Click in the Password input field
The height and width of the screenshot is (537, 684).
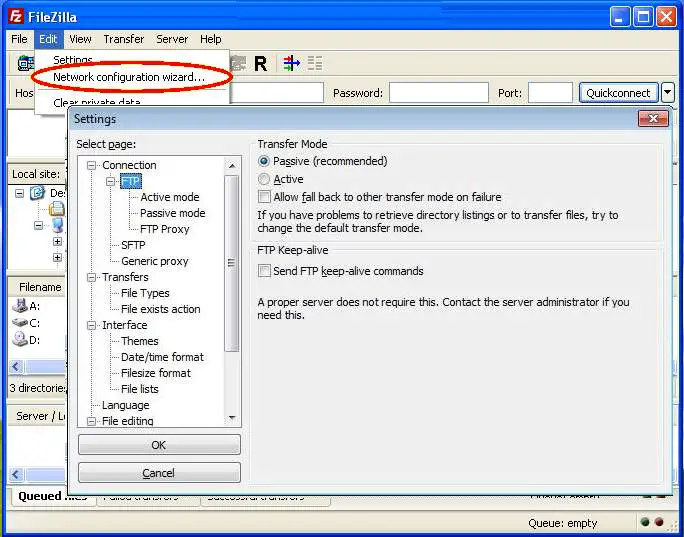point(438,92)
